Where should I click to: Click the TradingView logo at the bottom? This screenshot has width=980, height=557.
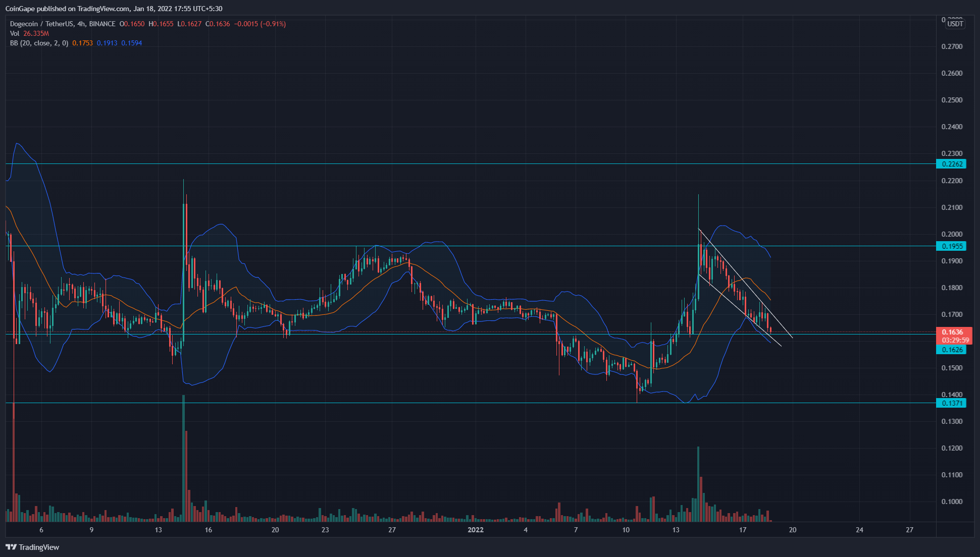(x=32, y=547)
